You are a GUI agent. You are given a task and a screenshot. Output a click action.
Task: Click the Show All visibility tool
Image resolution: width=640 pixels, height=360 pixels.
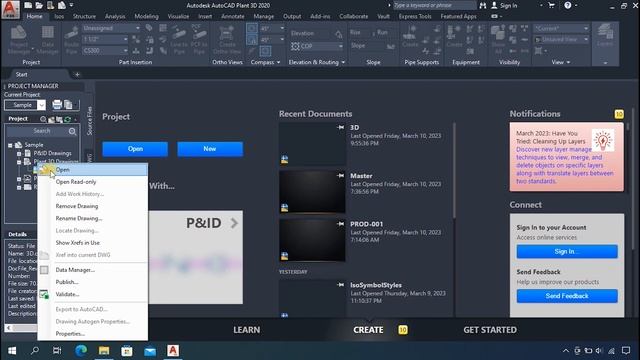tap(498, 40)
